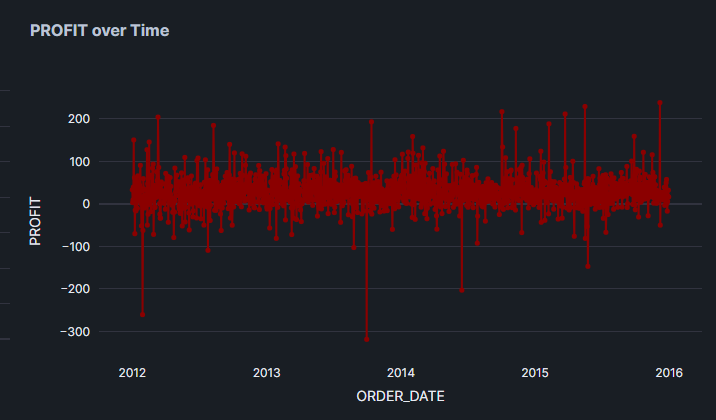This screenshot has height=420, width=716.
Task: Click the lowest data point below -300
Action: pos(367,339)
